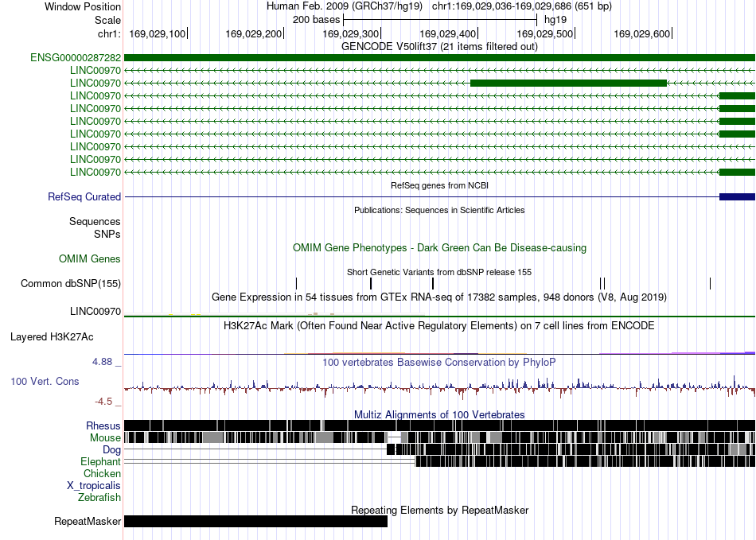This screenshot has width=756, height=540.
Task: Click the 'RefSeq genes from NCBI' title
Action: click(x=439, y=185)
